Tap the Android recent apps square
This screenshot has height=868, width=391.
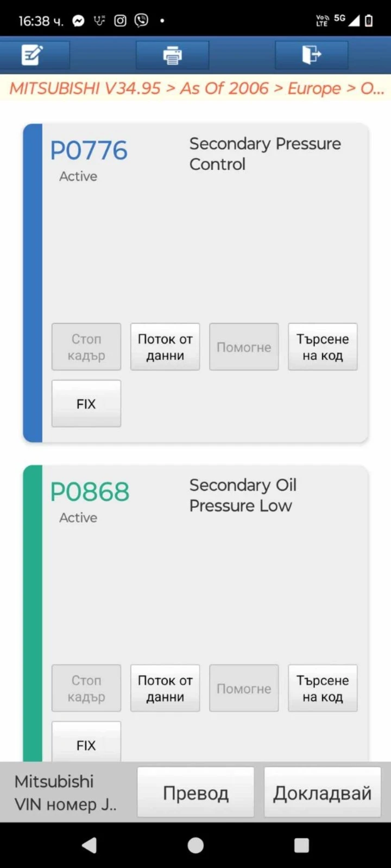301,845
